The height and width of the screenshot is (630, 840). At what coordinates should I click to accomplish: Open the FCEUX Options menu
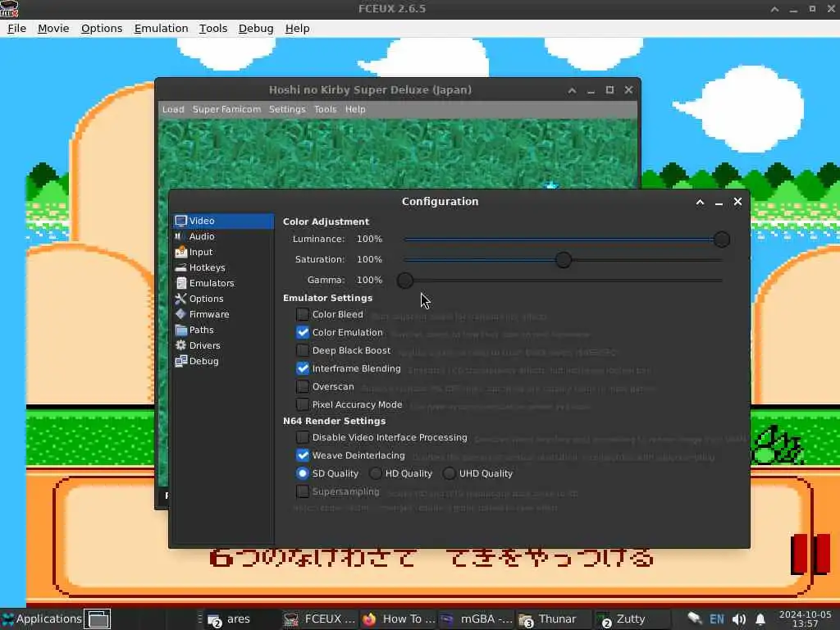tap(102, 29)
